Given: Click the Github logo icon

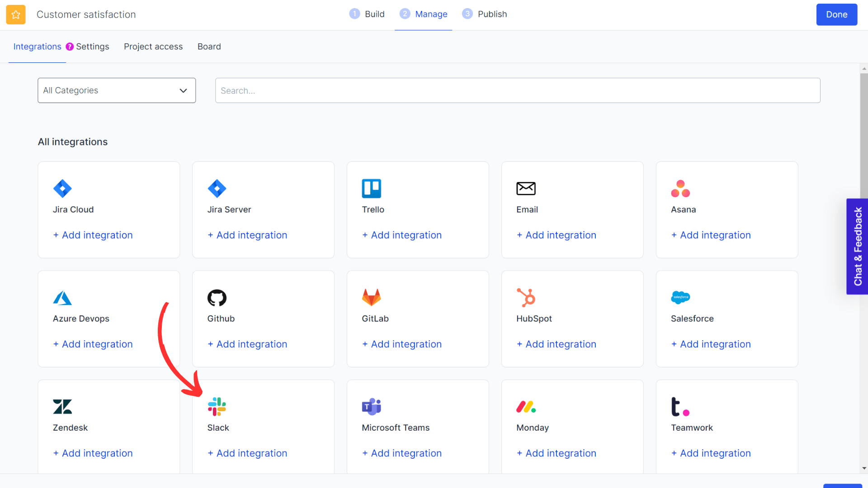Looking at the screenshot, I should tap(217, 298).
